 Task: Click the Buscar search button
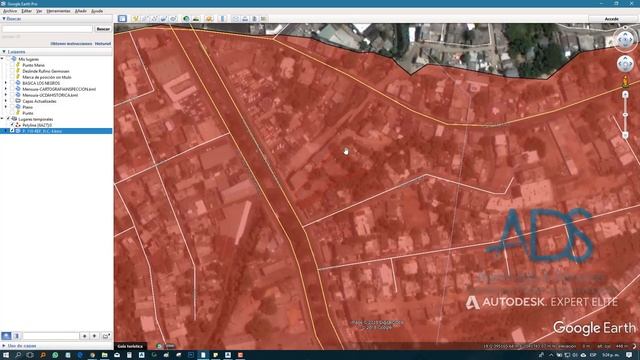click(x=103, y=29)
